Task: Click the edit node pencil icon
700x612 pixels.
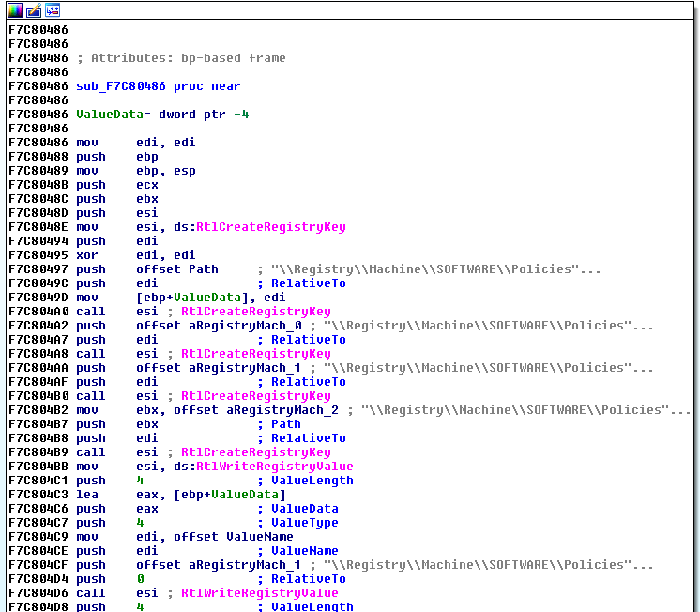Action: [33, 10]
